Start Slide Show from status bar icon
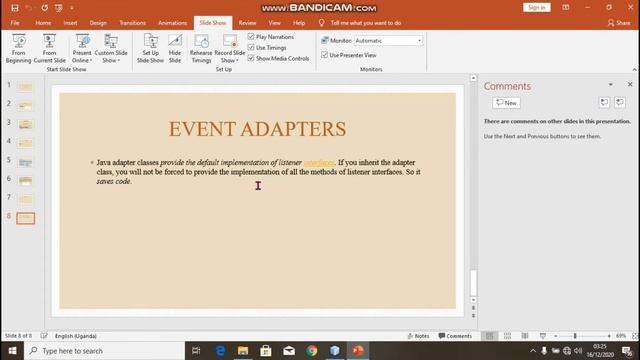 click(542, 336)
